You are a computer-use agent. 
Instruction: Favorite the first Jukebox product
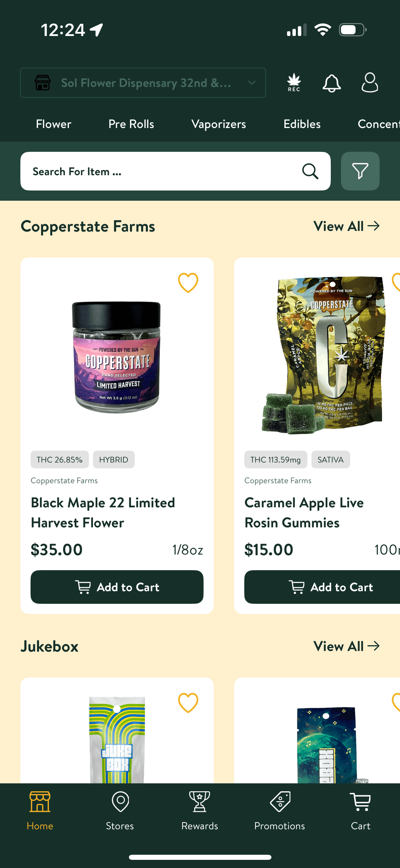point(188,703)
